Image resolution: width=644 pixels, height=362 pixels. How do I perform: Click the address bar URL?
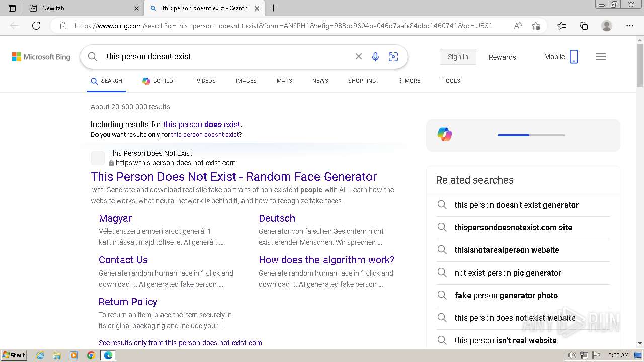coord(283,26)
